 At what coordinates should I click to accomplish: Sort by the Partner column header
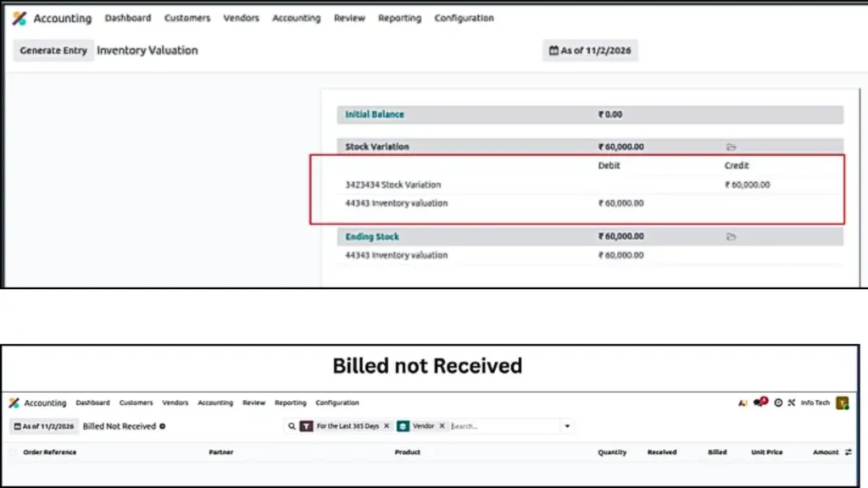(x=221, y=452)
